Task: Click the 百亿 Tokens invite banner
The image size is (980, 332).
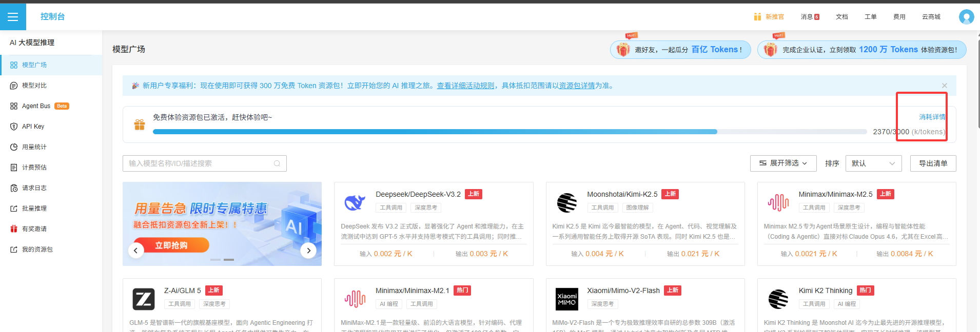Action: [x=680, y=50]
